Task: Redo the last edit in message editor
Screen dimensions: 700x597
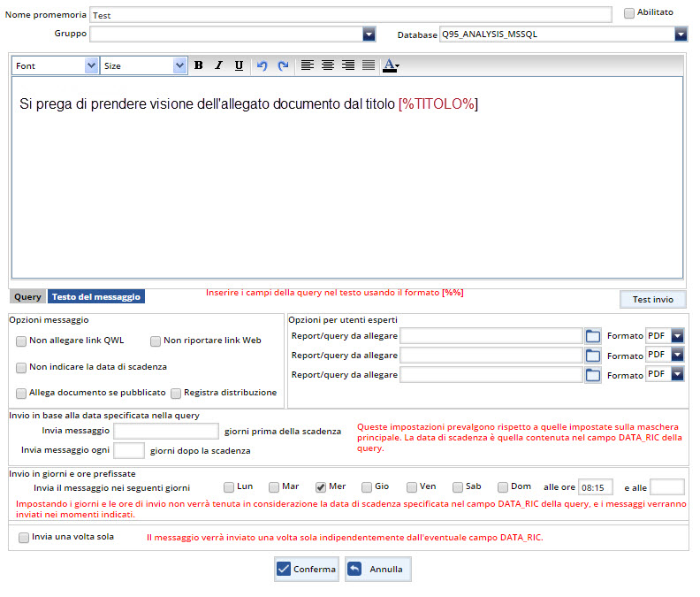Action: tap(283, 65)
